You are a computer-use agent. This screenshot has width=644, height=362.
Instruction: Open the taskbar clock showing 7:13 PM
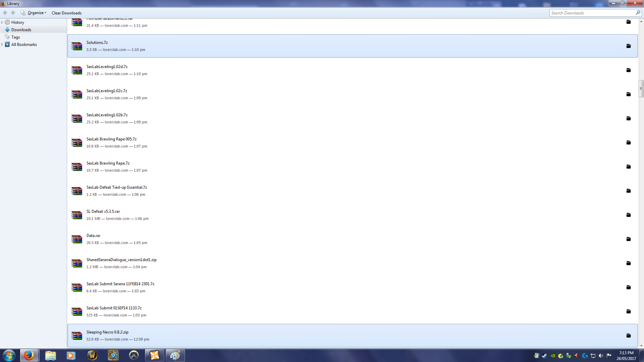point(626,356)
